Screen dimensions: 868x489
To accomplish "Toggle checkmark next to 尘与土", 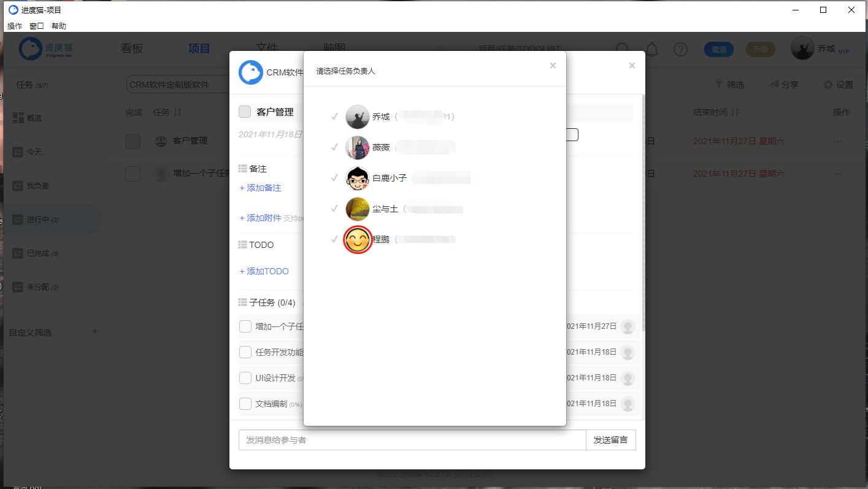I will 334,208.
